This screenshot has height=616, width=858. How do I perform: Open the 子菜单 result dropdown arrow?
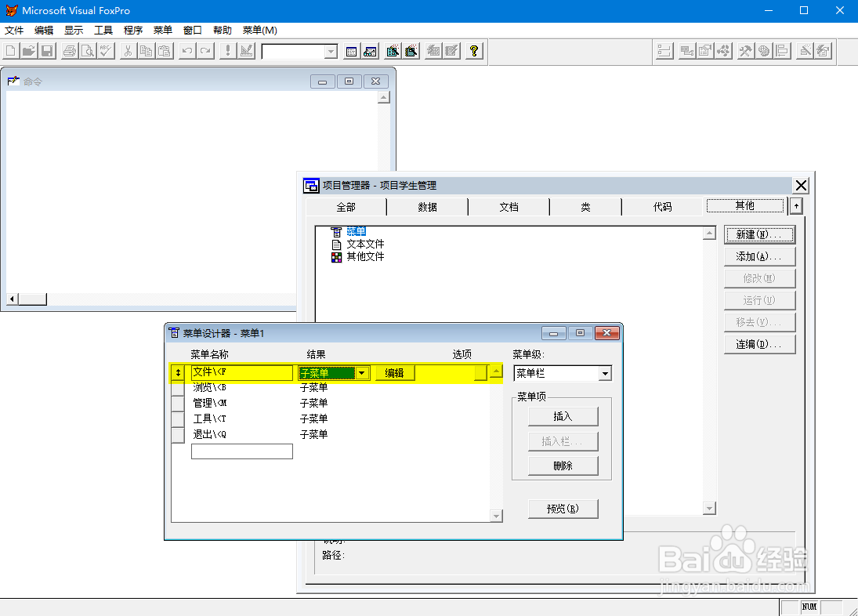point(362,373)
